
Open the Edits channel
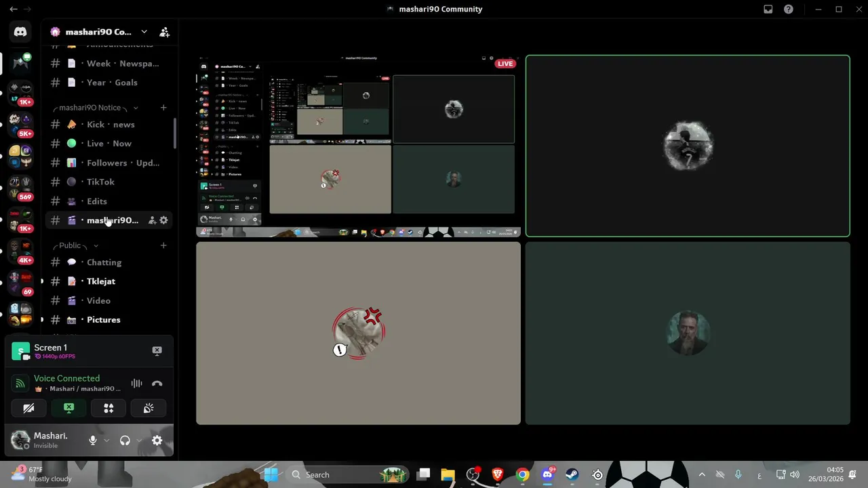click(x=108, y=201)
